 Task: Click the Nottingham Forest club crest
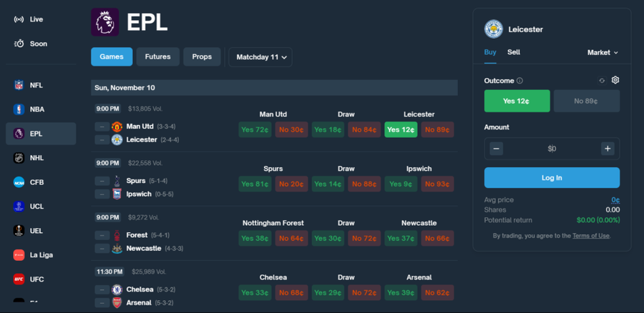[117, 235]
